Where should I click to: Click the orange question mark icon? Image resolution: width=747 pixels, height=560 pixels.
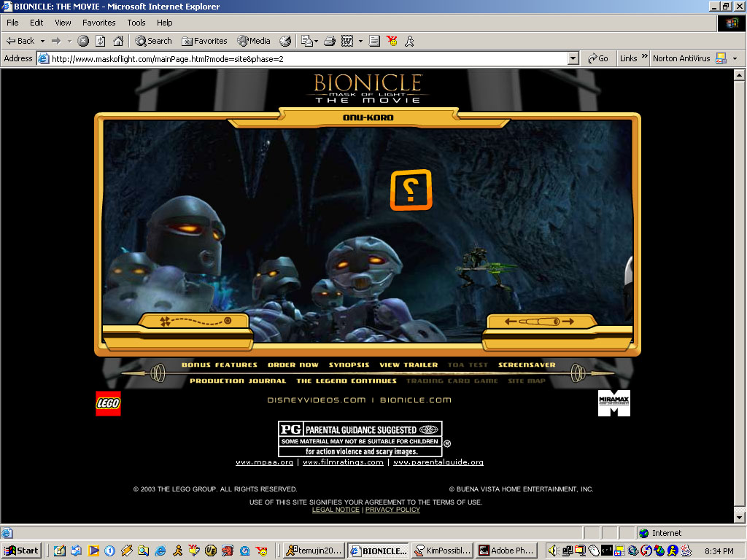coord(411,190)
